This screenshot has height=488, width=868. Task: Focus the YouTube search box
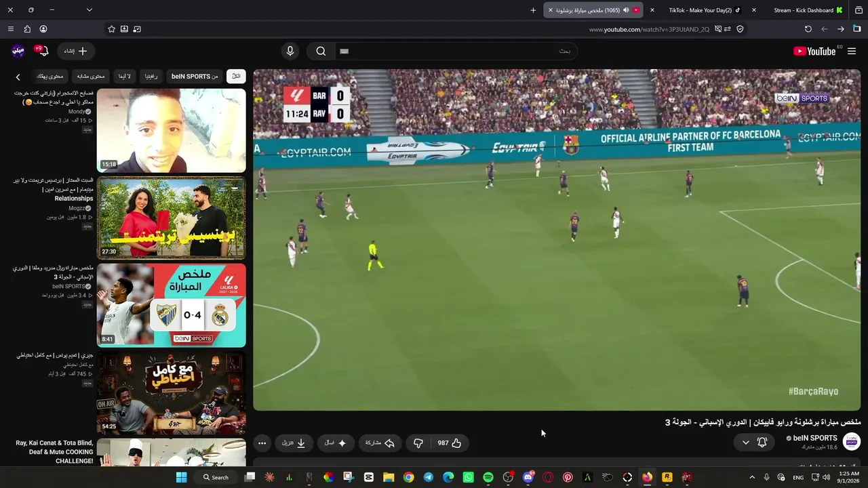click(x=456, y=51)
